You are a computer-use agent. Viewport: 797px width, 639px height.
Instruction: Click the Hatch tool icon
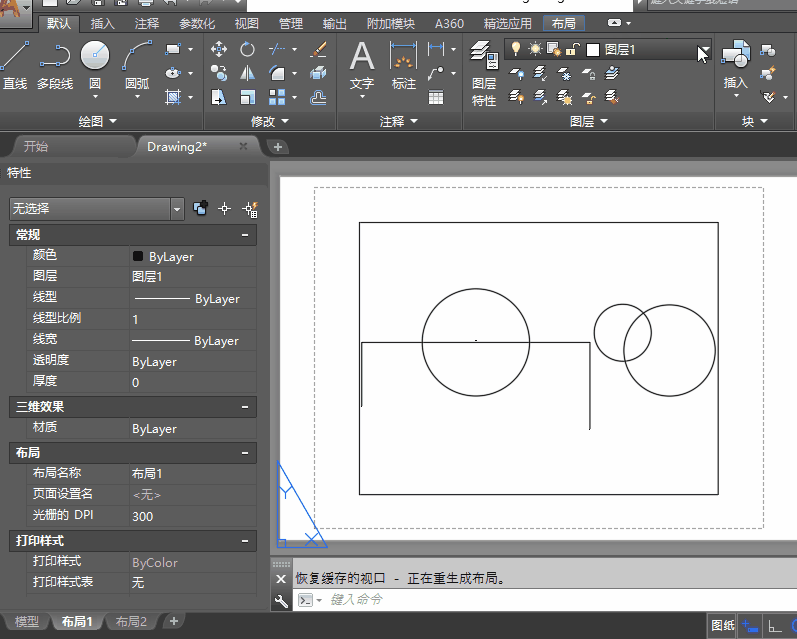click(x=173, y=97)
